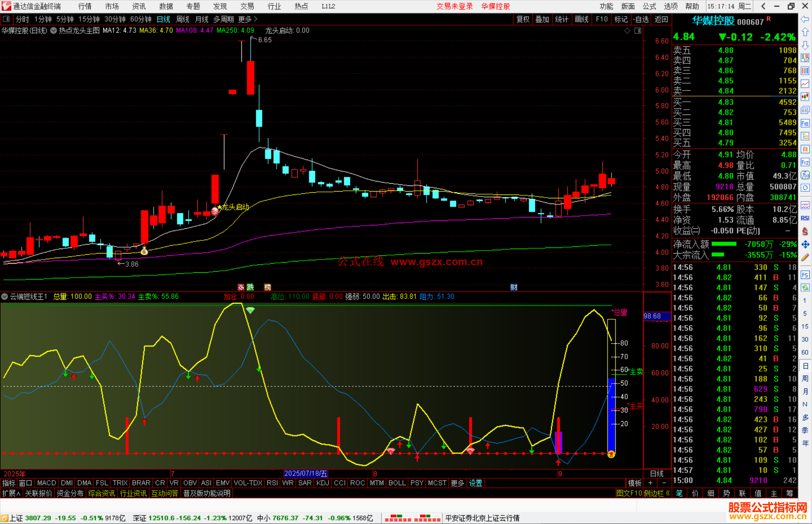Select 年 period in right sidebar

805,443
